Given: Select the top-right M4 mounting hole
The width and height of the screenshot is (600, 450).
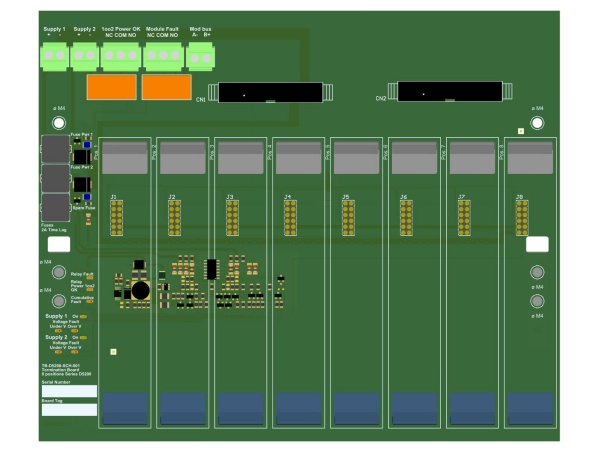Looking at the screenshot, I should pos(537,123).
